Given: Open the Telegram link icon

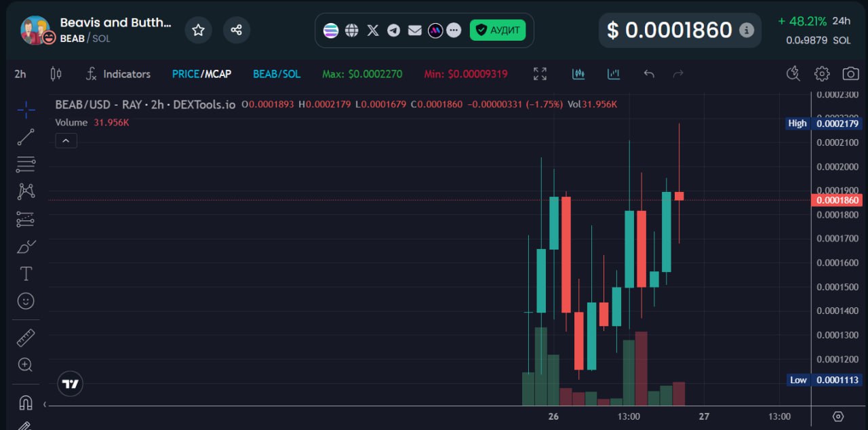Looking at the screenshot, I should pyautogui.click(x=393, y=30).
